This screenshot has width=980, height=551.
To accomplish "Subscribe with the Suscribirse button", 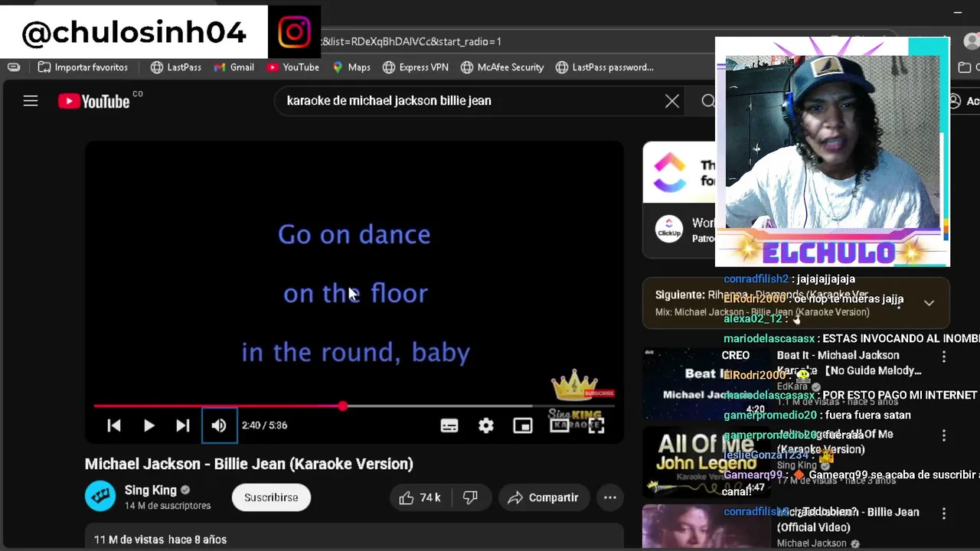I will pos(271,497).
